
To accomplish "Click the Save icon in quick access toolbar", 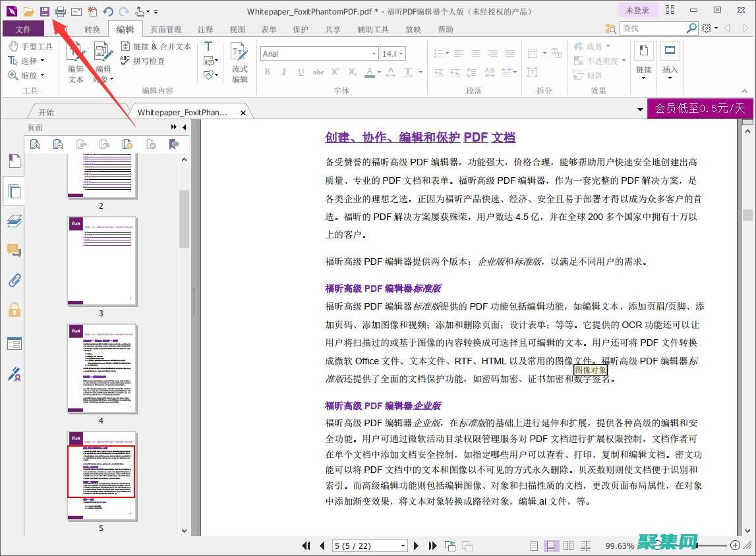I will [45, 11].
